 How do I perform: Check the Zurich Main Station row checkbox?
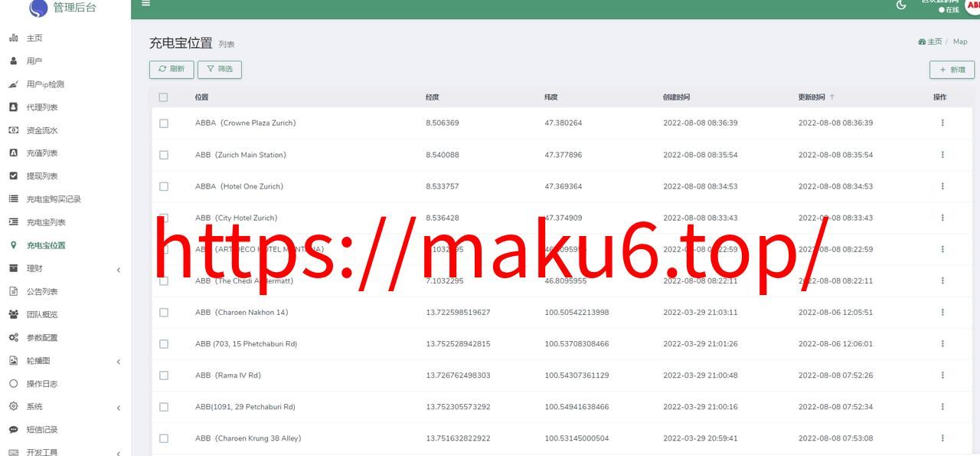(x=164, y=155)
